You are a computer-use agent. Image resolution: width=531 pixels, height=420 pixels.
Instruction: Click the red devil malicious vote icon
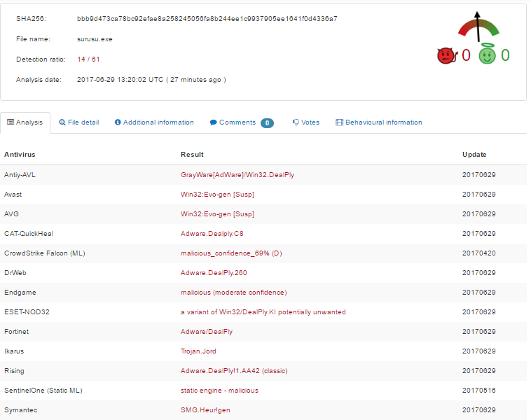coord(448,55)
